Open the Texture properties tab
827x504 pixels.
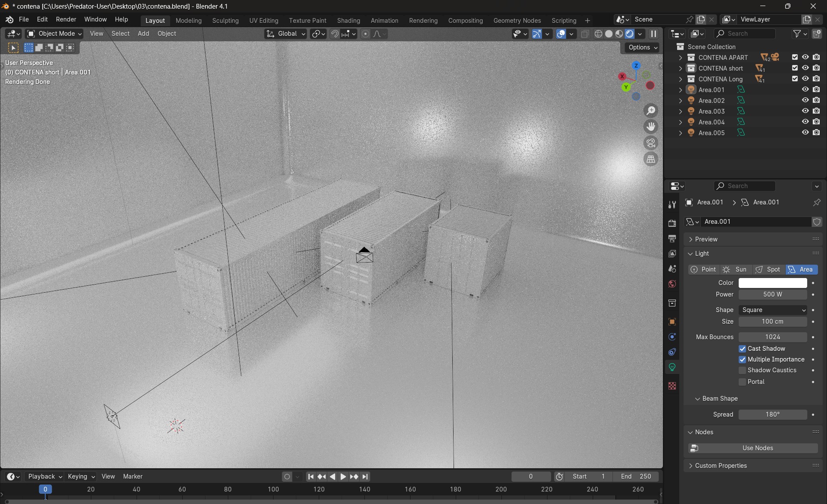[672, 386]
